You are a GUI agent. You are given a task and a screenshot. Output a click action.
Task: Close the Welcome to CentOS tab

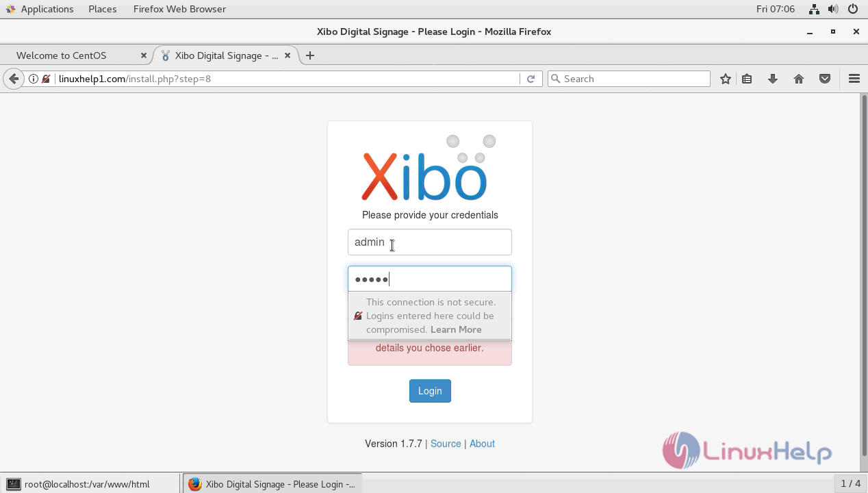coord(144,55)
